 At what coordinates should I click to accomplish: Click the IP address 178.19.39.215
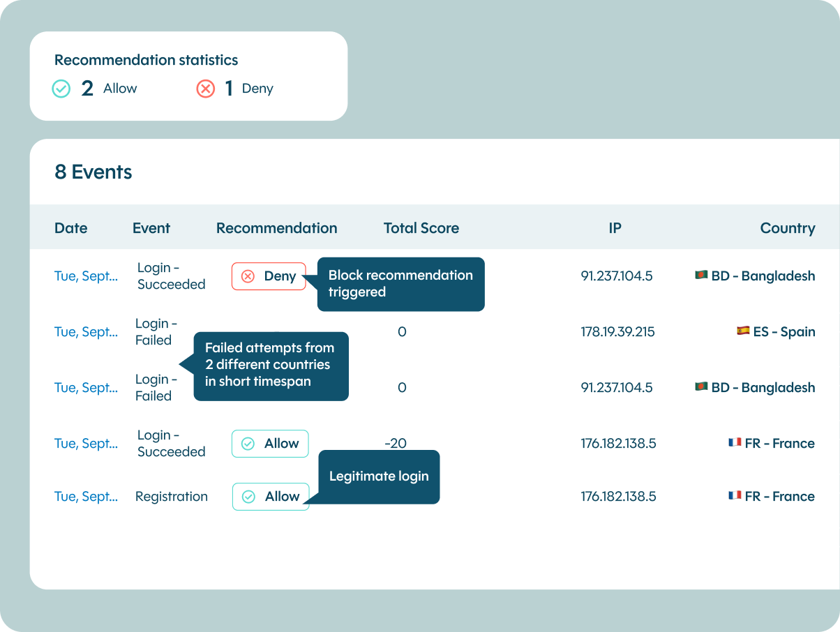coord(617,332)
